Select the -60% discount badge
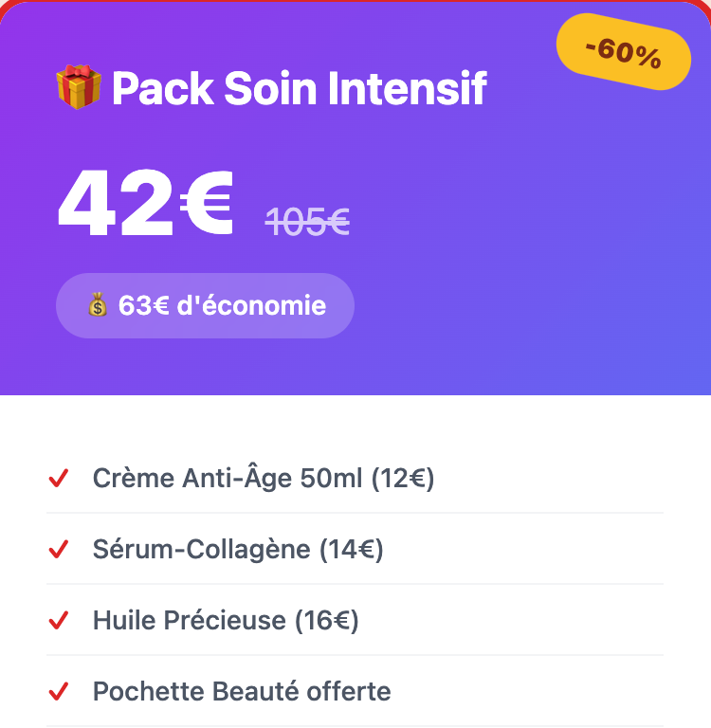Screen dimensions: 711x728 click(x=623, y=52)
